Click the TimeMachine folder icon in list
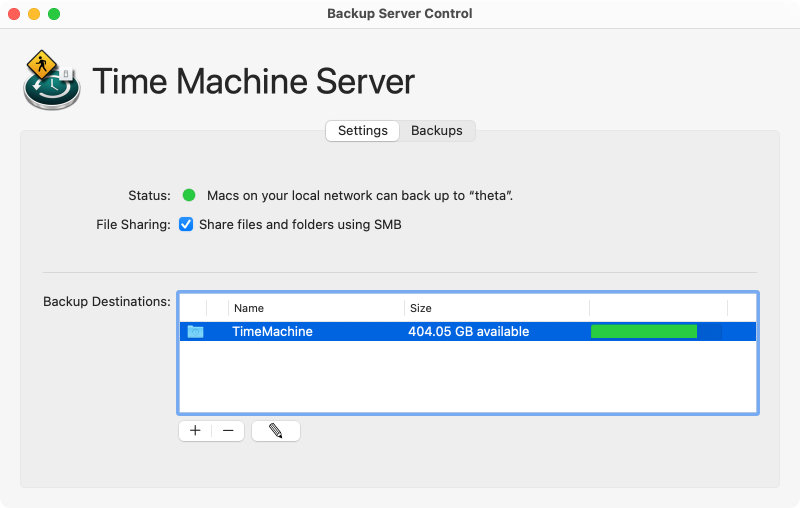This screenshot has width=800, height=508. 195,332
